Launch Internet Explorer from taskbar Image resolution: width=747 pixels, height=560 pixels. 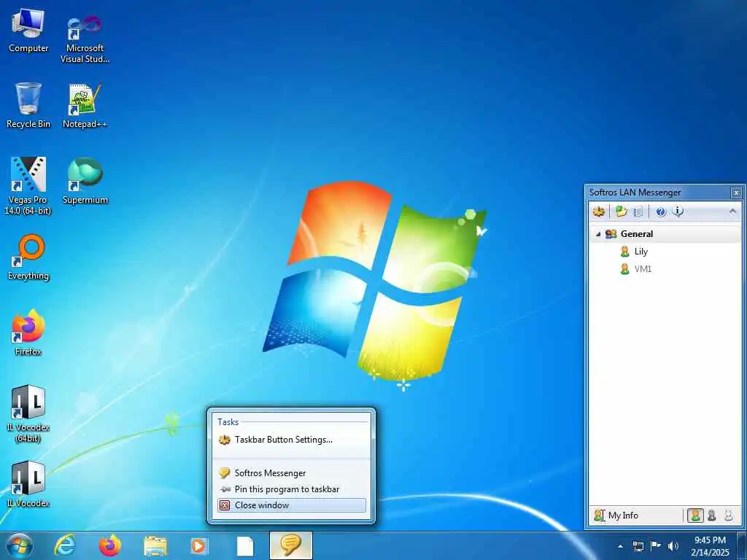click(65, 545)
